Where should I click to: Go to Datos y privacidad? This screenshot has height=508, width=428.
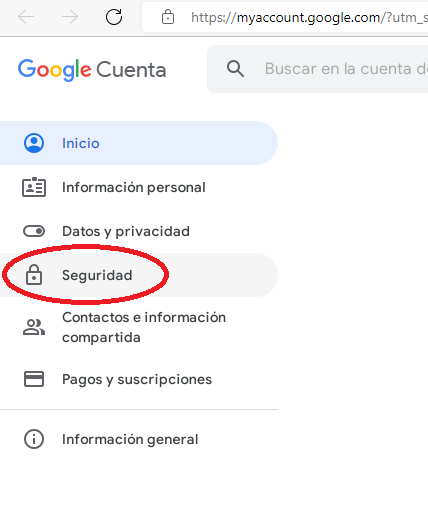click(x=139, y=231)
